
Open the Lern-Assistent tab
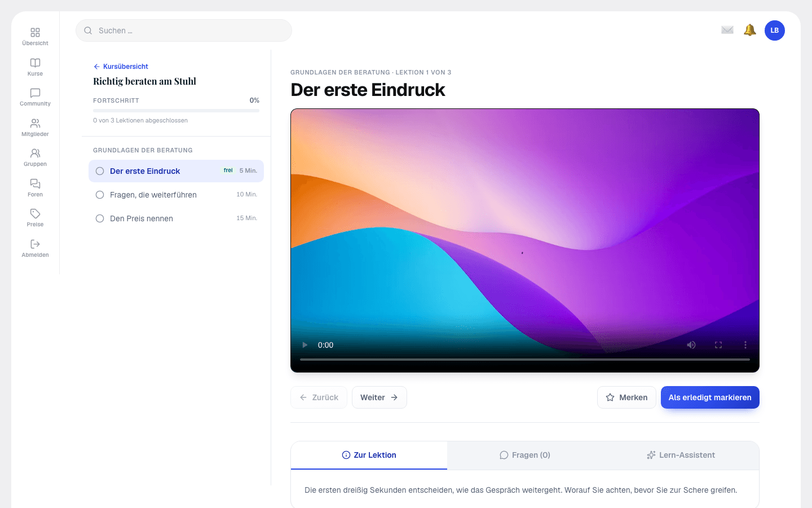(x=681, y=455)
